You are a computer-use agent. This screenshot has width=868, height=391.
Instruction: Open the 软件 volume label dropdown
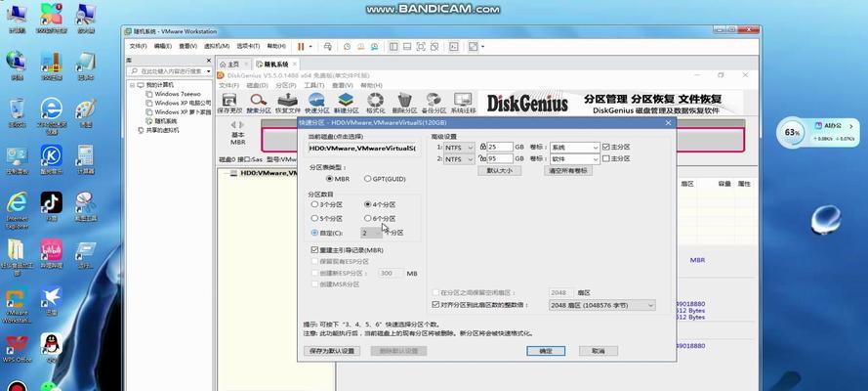coord(574,159)
